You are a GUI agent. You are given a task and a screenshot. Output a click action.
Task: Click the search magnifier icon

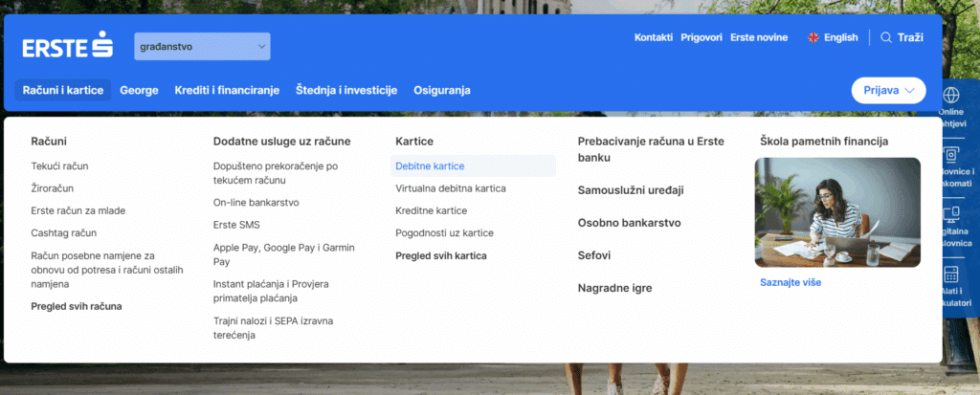click(x=885, y=37)
